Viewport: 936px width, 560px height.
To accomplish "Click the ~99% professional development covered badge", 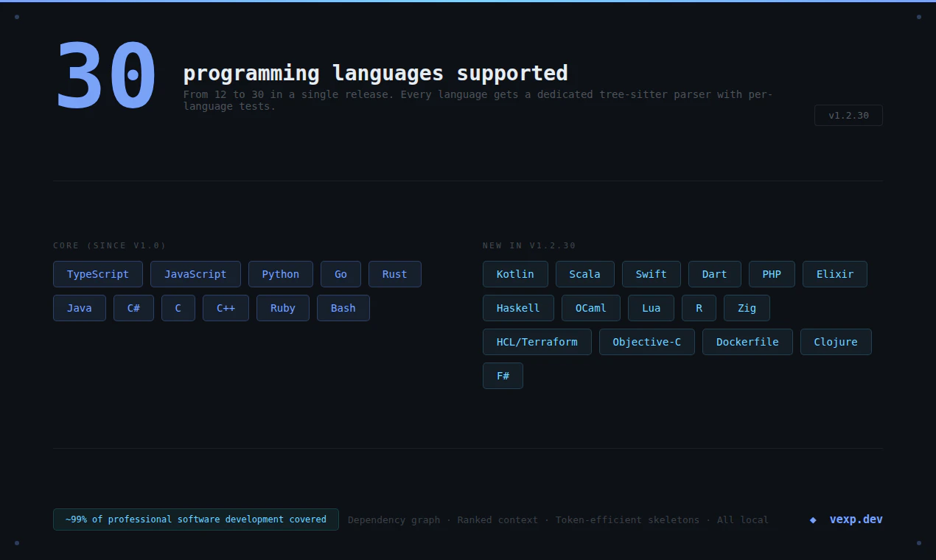I will [x=196, y=519].
